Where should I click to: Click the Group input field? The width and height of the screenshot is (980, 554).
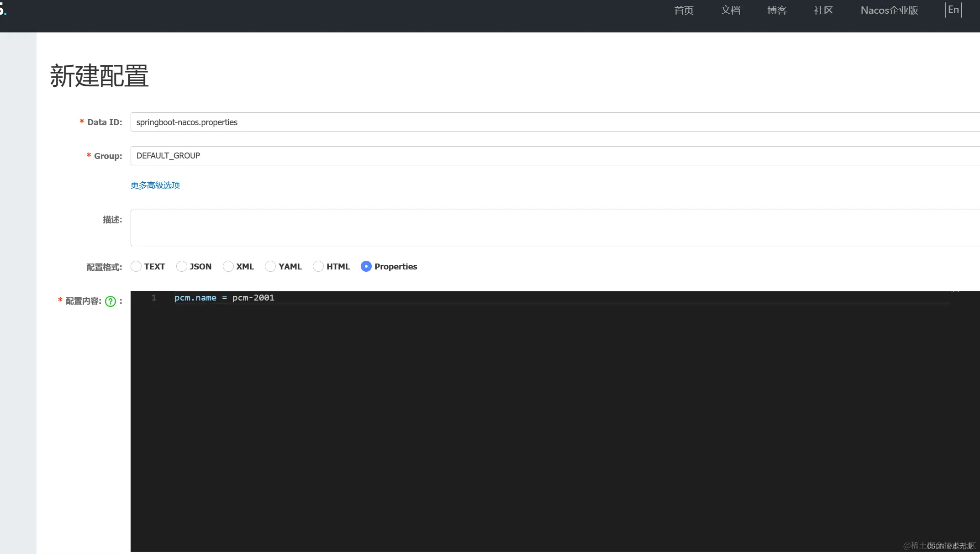coord(555,156)
